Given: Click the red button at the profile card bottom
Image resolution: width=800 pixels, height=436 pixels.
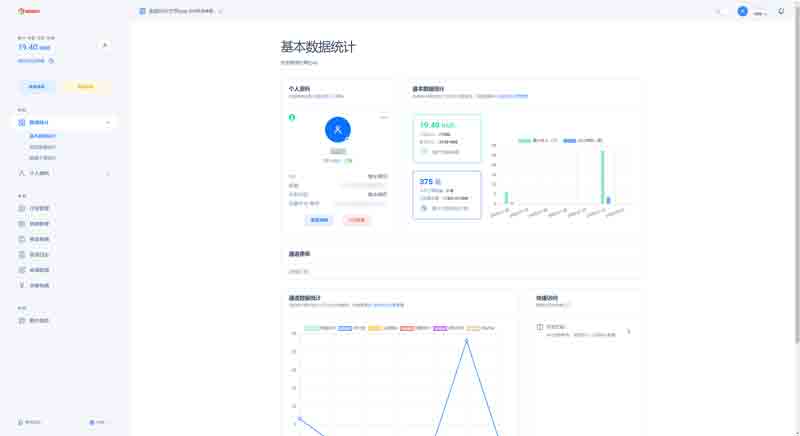Looking at the screenshot, I should [356, 220].
